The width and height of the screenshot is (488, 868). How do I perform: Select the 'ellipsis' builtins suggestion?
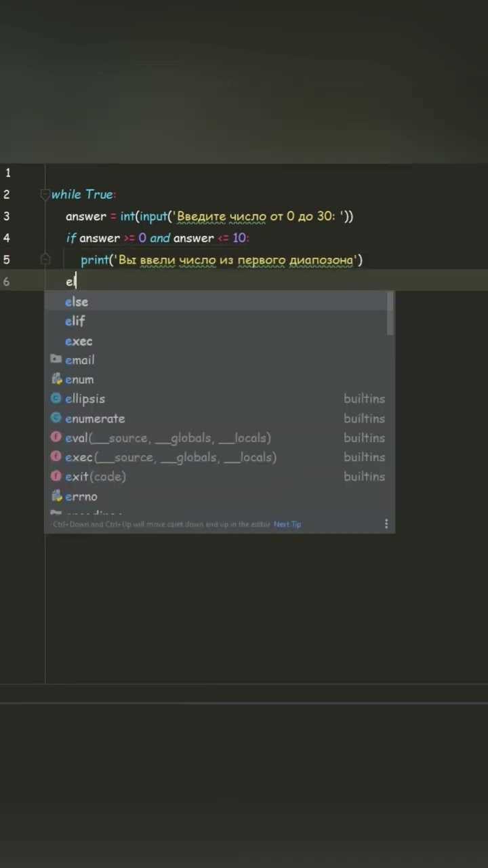click(220, 399)
